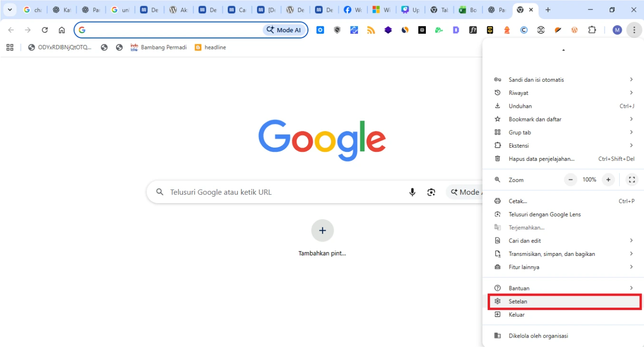Image resolution: width=644 pixels, height=347 pixels.
Task: Select Keluar to exit Chrome
Action: pos(563,315)
